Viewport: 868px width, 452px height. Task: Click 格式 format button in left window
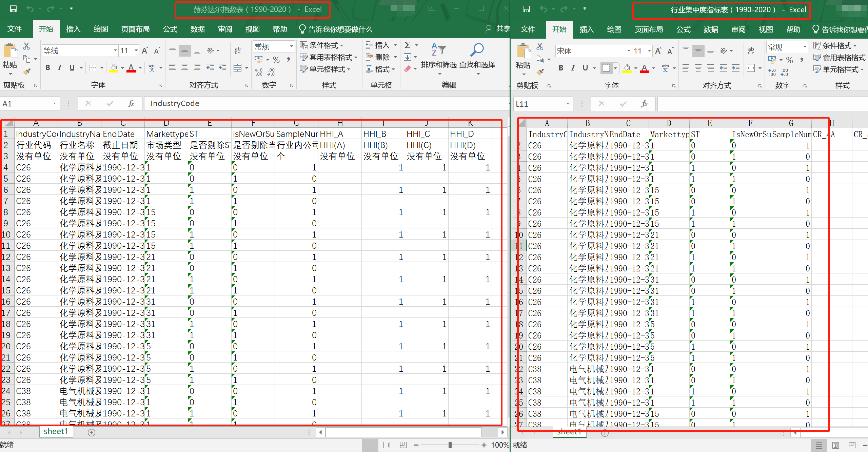pos(378,69)
